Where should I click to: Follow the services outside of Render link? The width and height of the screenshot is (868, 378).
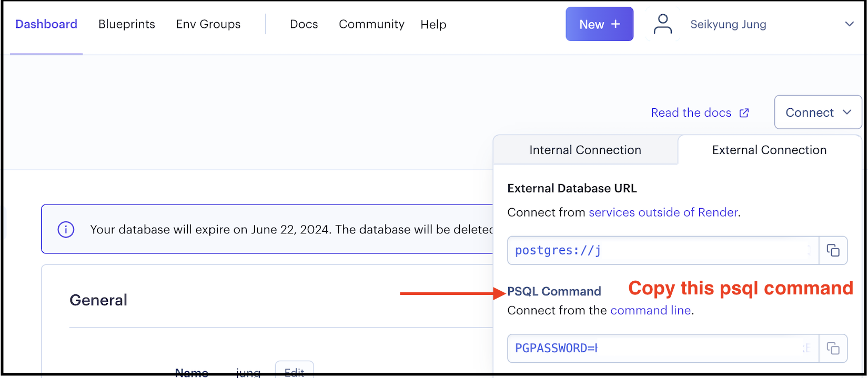point(663,212)
